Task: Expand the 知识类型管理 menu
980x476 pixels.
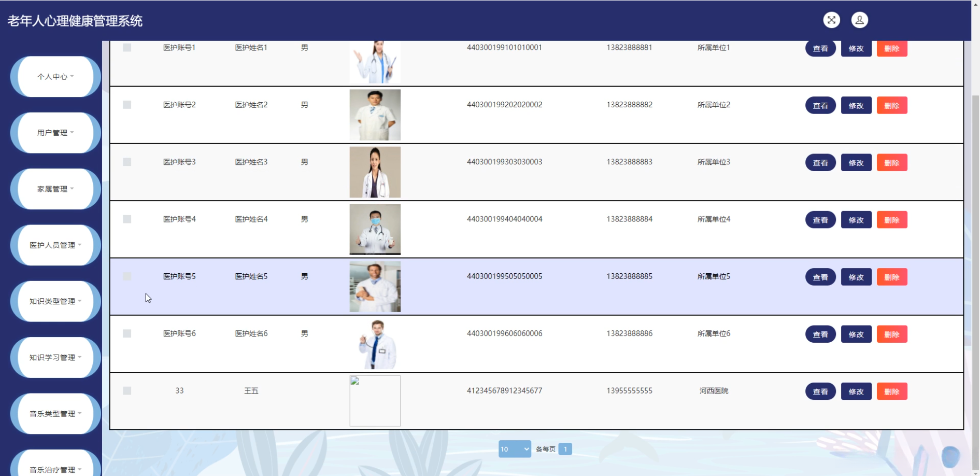Action: pos(55,301)
